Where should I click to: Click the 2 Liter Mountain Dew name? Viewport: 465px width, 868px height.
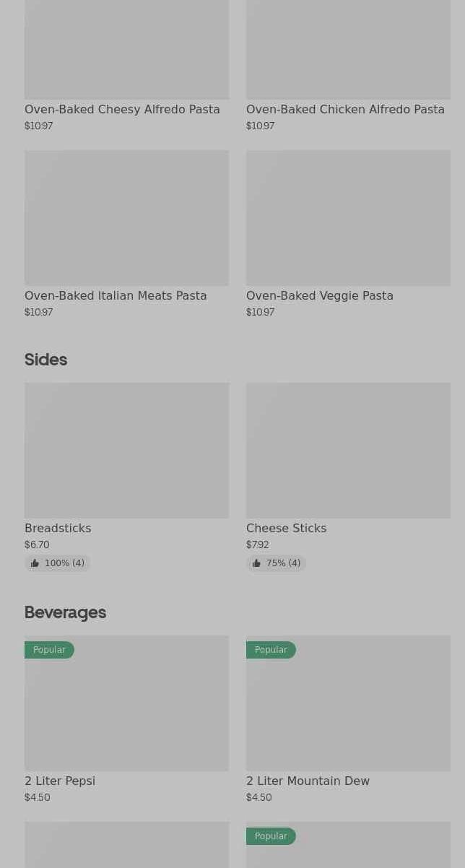pos(308,781)
